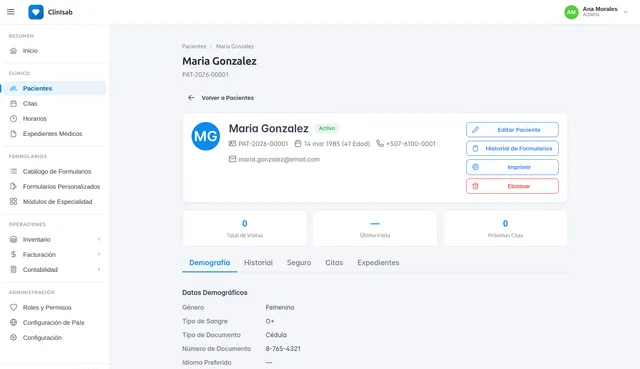Click the calendar icon beside Citas
This screenshot has width=640, height=369.
(x=13, y=103)
